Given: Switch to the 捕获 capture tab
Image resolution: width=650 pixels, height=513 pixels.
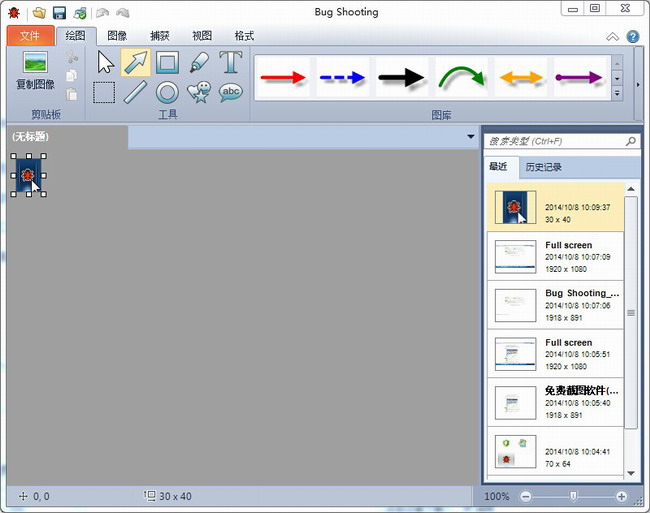Looking at the screenshot, I should (160, 36).
